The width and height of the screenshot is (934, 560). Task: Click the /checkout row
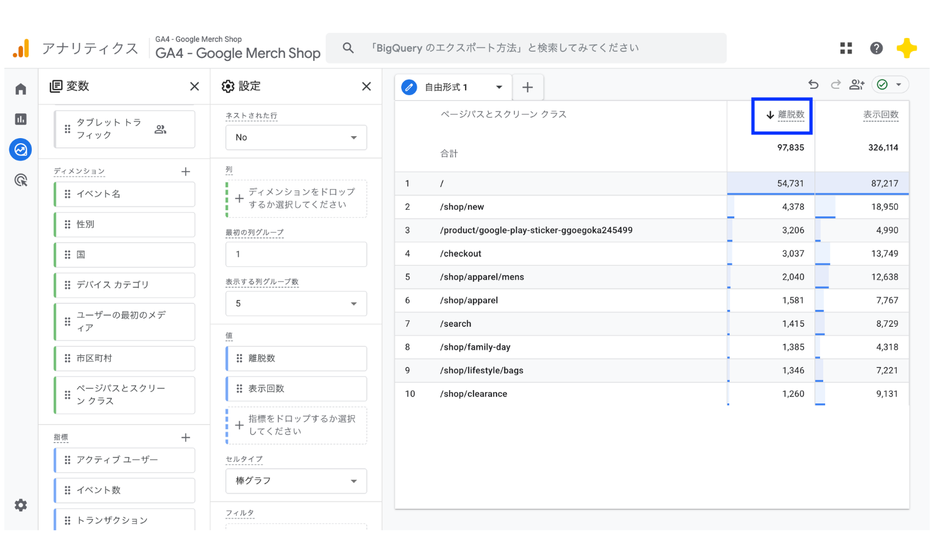click(x=652, y=254)
